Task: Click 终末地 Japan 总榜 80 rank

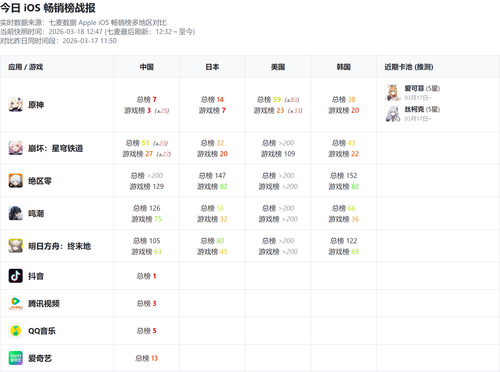Action: (x=212, y=241)
